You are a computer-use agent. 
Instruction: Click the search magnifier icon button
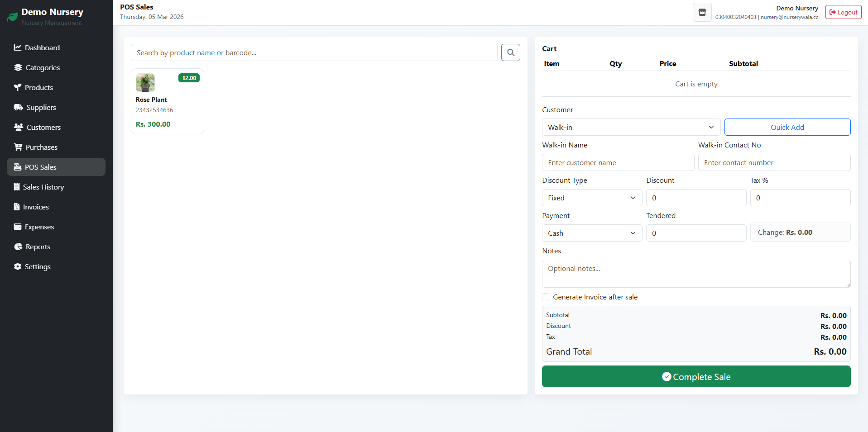(x=510, y=52)
